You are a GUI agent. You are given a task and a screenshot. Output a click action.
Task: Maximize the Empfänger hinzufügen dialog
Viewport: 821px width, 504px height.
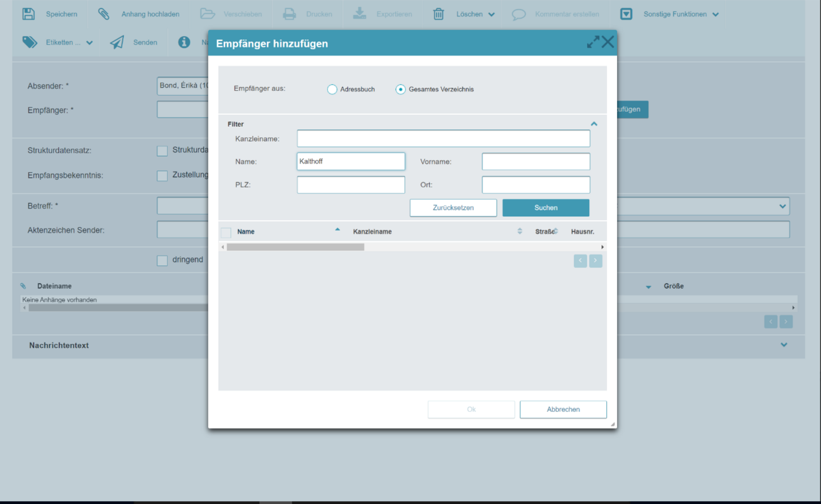[x=592, y=42]
